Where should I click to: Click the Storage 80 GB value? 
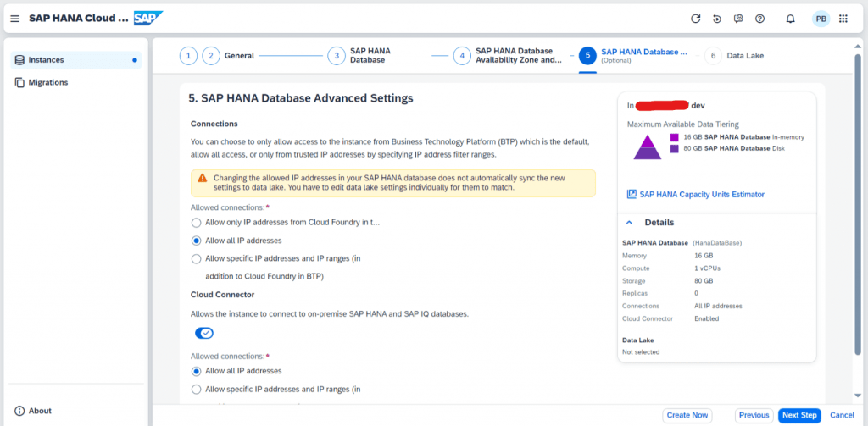(x=704, y=281)
